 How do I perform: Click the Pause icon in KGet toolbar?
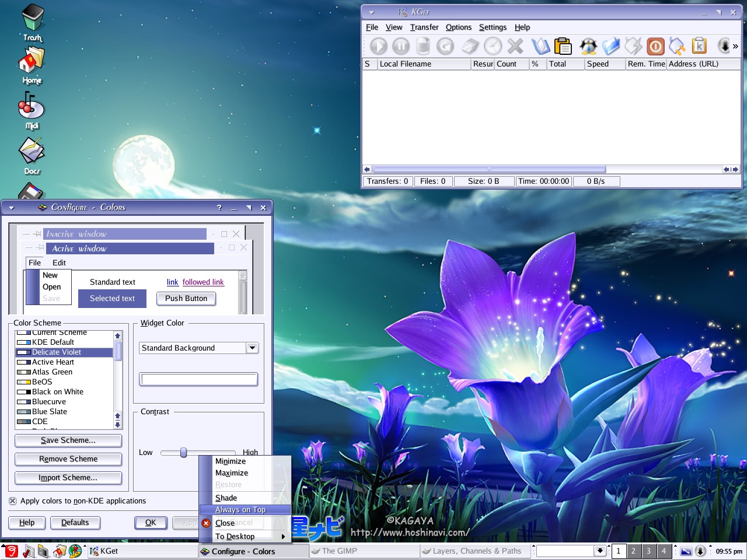401,46
